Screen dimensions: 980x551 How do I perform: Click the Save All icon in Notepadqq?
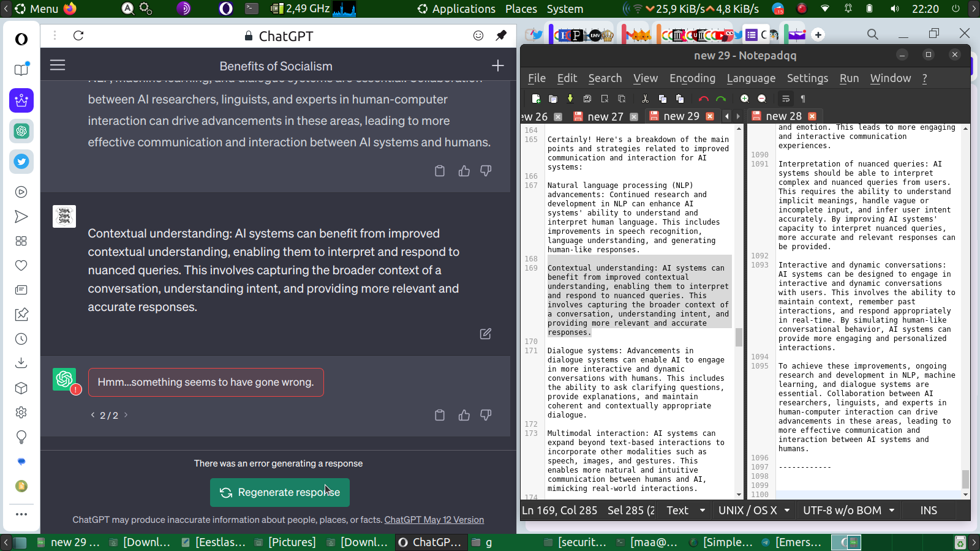587,99
